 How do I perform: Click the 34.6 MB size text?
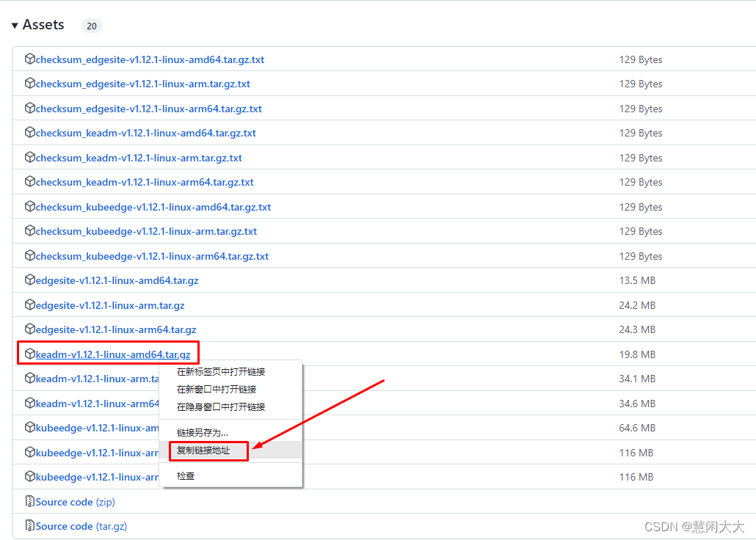pos(637,404)
